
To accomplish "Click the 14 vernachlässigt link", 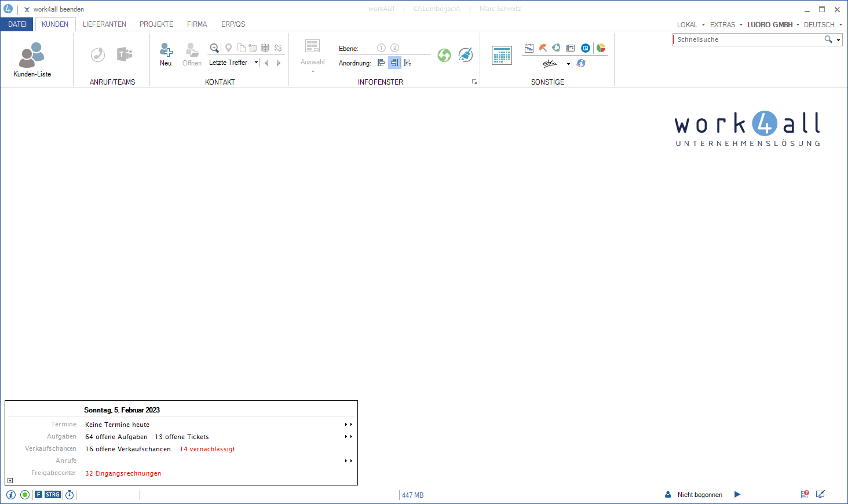I will click(x=207, y=449).
